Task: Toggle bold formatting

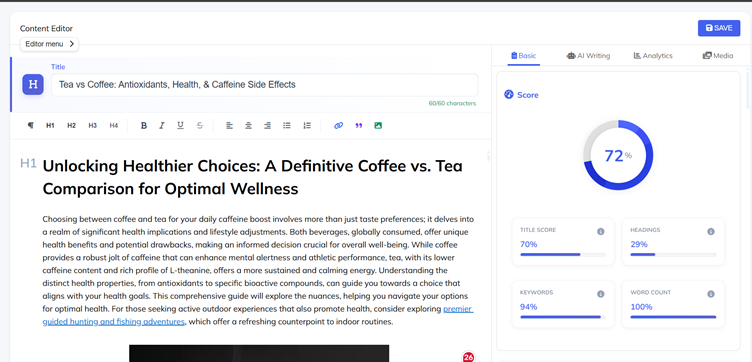Action: click(143, 126)
